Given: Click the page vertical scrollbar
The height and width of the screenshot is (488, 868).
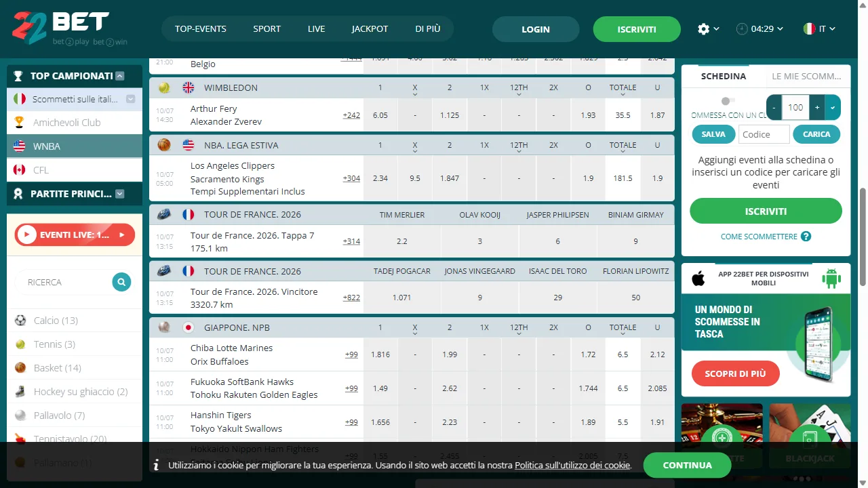Looking at the screenshot, I should click(863, 237).
